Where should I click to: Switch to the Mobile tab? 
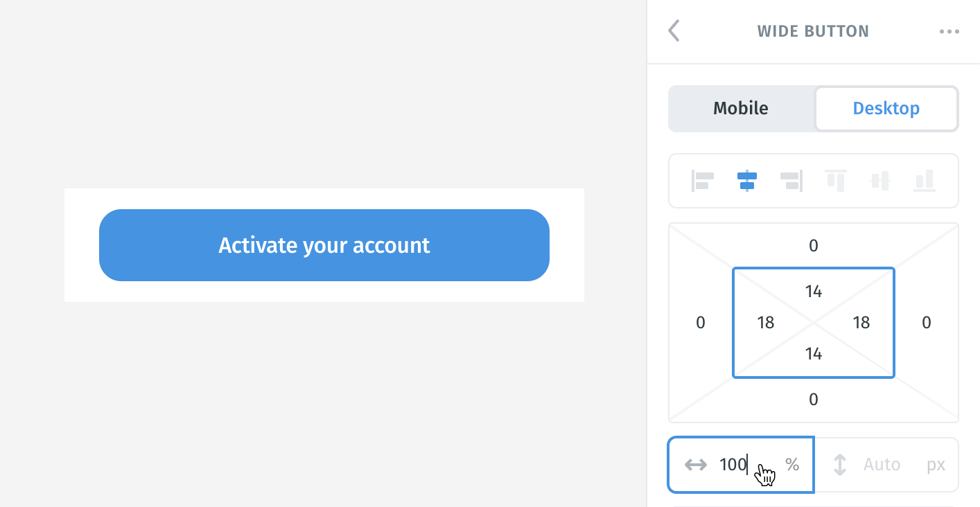coord(741,108)
